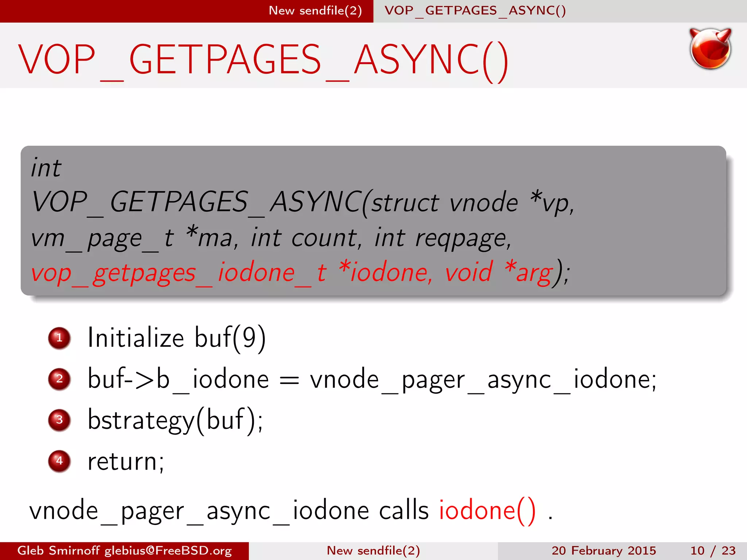This screenshot has width=747, height=560.
Task: Click the footer date '20 February 2015'
Action: click(x=604, y=551)
